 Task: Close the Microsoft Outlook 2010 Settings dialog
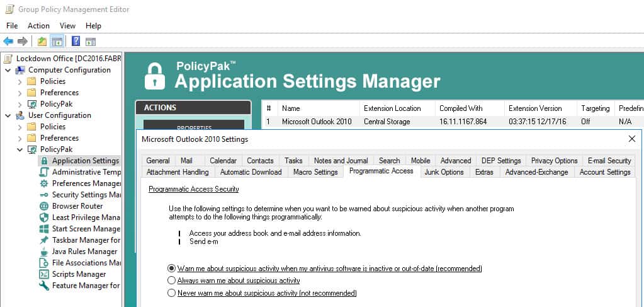(632, 139)
